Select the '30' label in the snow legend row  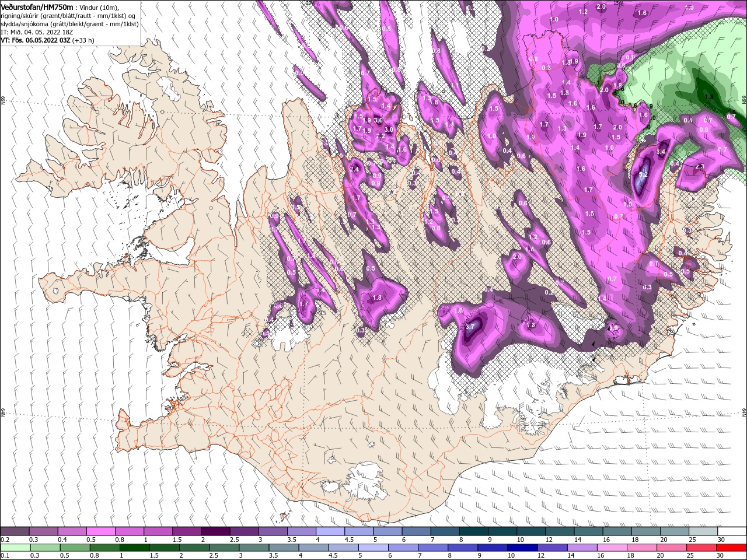(721, 540)
